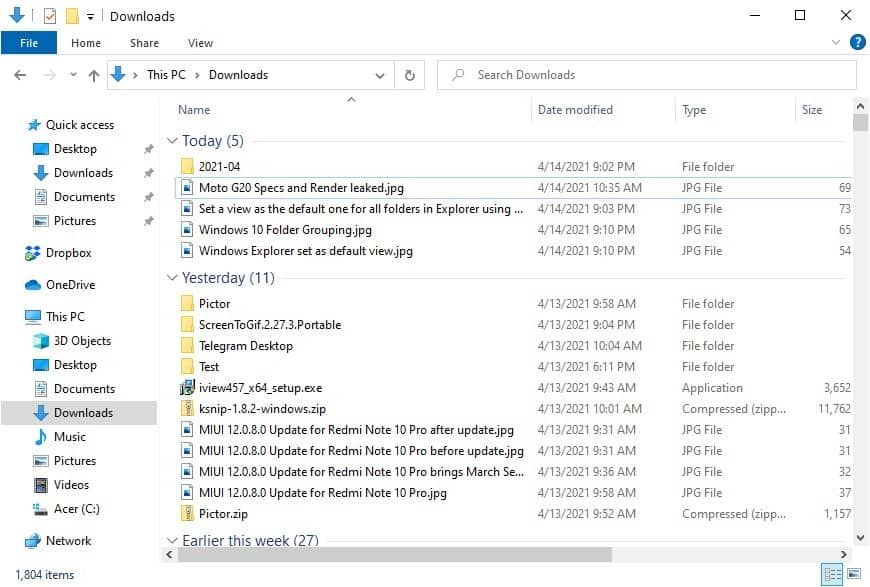Viewport: 870px width, 587px height.
Task: Select Quick access in navigation pane
Action: click(x=79, y=125)
